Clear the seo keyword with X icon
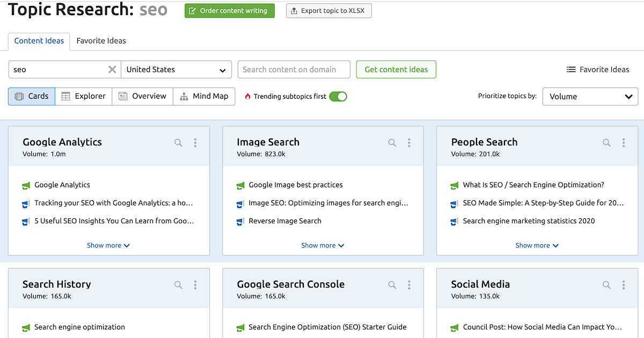This screenshot has height=338, width=644. (x=112, y=69)
